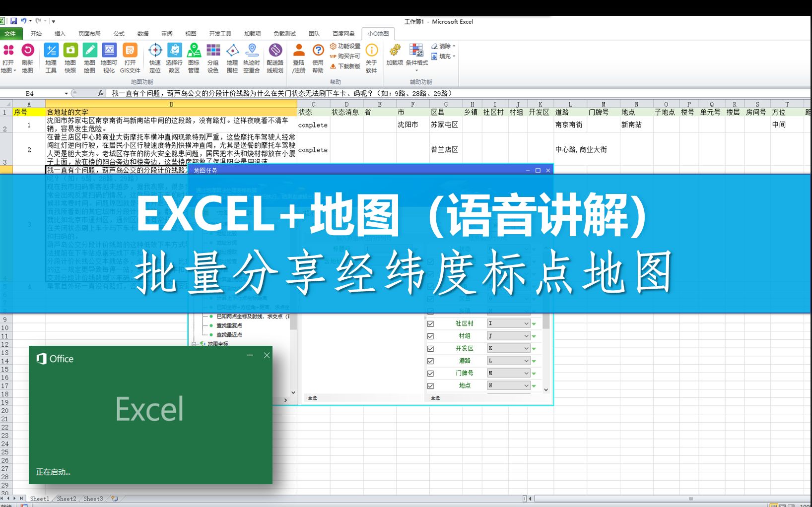Click 全选 under the middle panel
Viewport: 812px width, 507px height.
[312, 398]
